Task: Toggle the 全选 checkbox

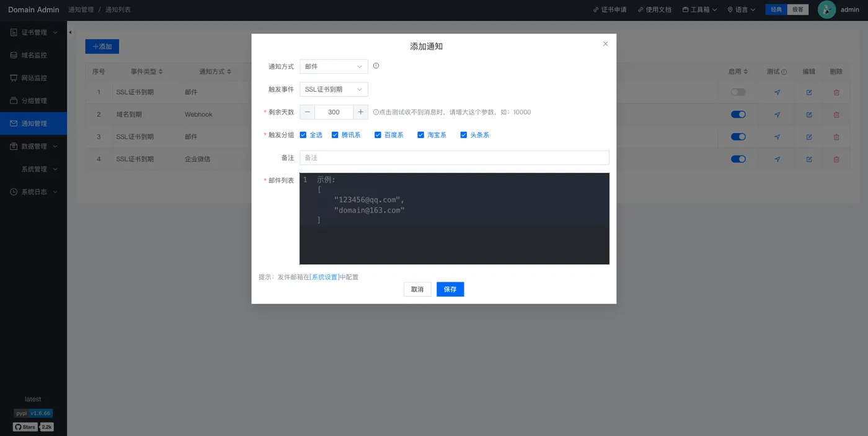Action: [x=303, y=135]
